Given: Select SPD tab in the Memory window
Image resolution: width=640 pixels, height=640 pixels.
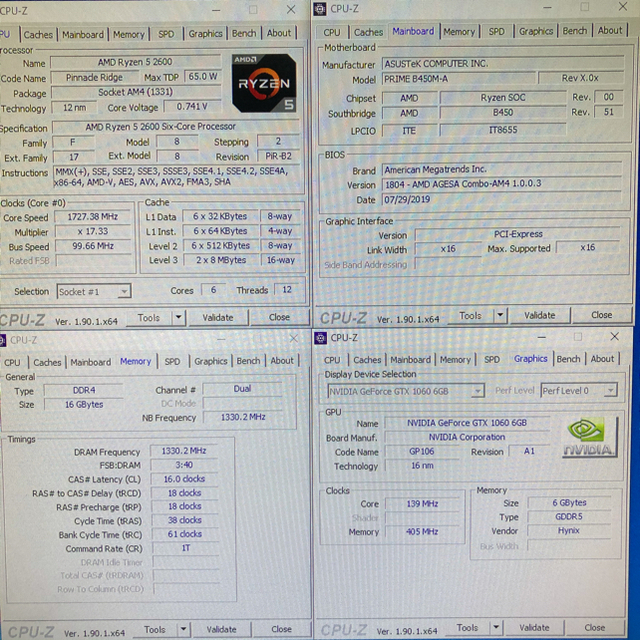Looking at the screenshot, I should (172, 362).
